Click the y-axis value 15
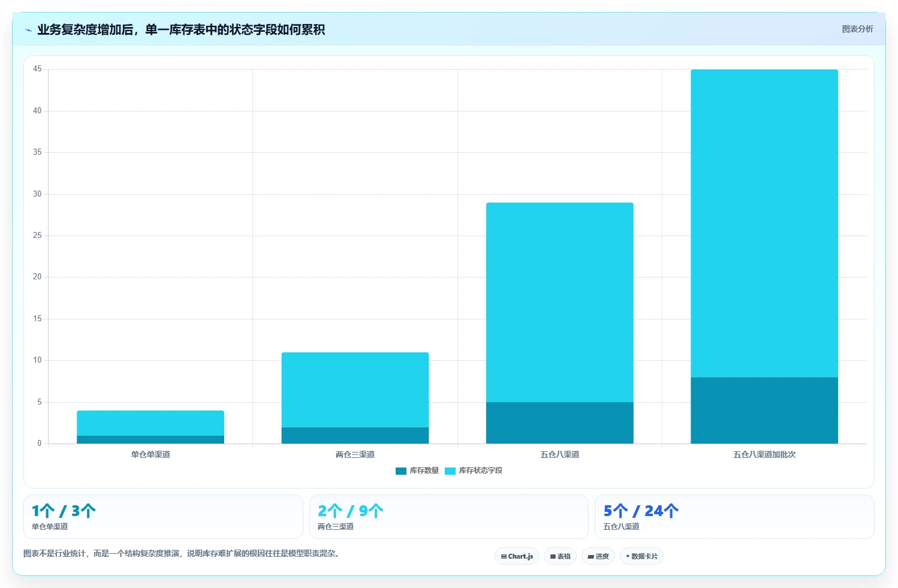This screenshot has height=588, width=898. coord(37,318)
